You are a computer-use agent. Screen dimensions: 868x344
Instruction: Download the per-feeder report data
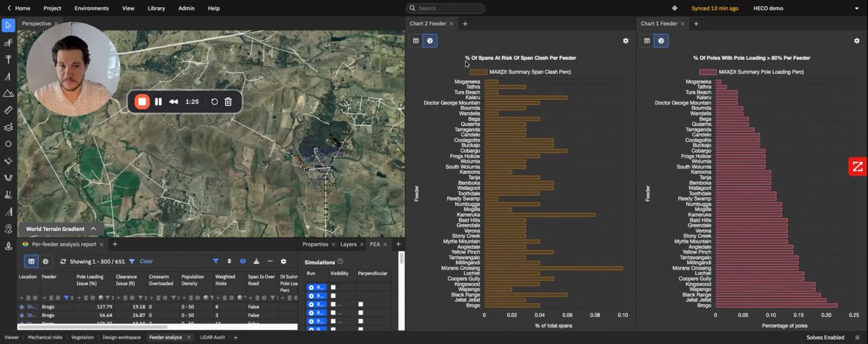point(256,261)
